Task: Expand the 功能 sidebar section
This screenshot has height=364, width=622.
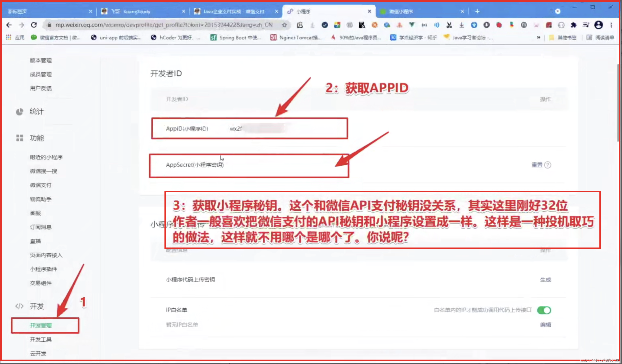Action: (37, 138)
